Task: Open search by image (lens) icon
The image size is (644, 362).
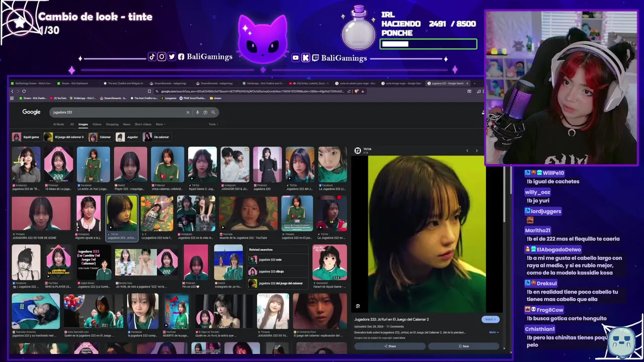Action: (205, 112)
